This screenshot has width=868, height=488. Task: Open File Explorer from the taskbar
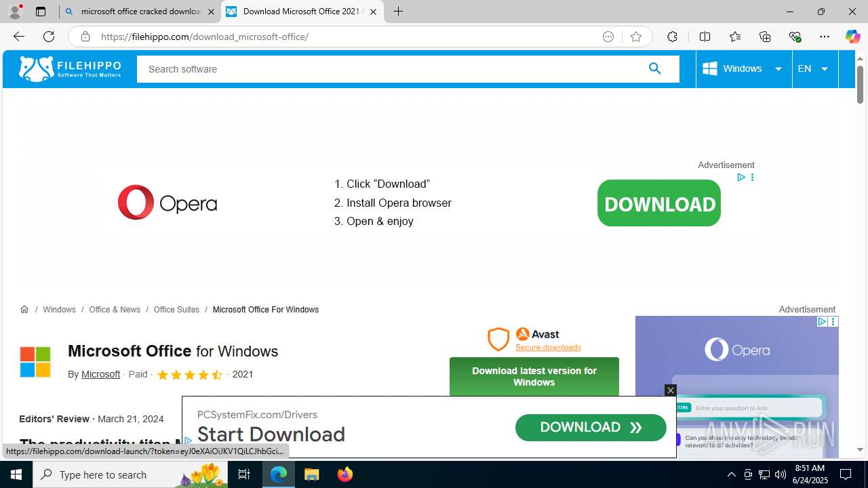coord(312,474)
